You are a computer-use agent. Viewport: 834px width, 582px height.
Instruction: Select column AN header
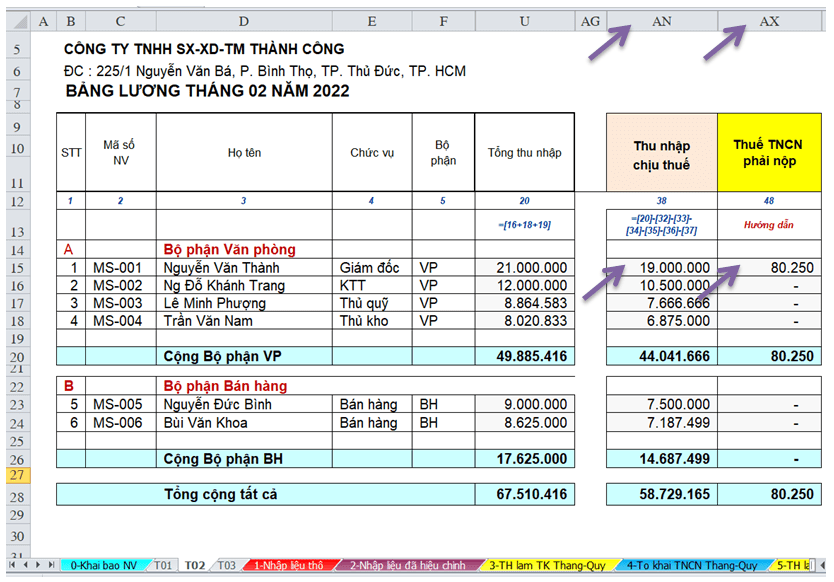pyautogui.click(x=661, y=21)
